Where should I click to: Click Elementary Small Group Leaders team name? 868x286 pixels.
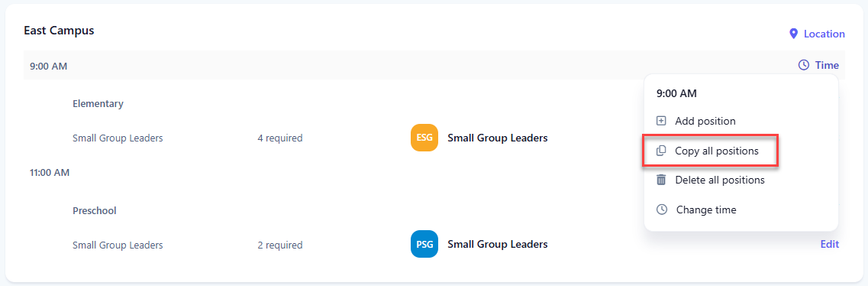(498, 138)
